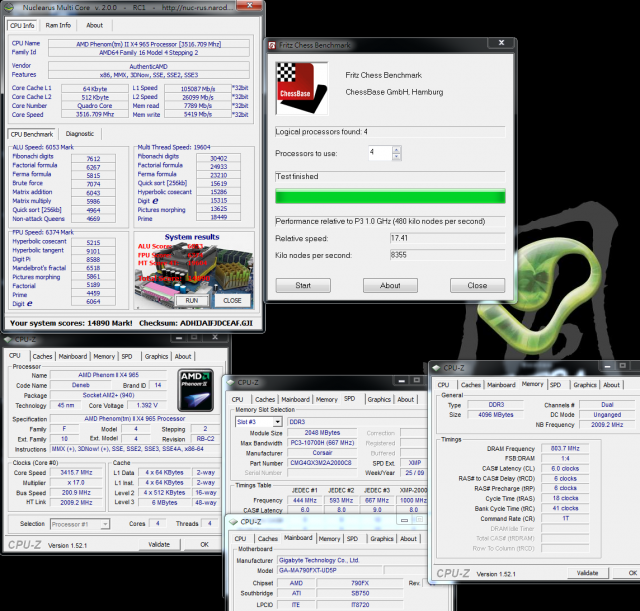Screen dimensions: 640x611
Task: Click the CPU Name field in Nuclearus
Action: [x=149, y=44]
